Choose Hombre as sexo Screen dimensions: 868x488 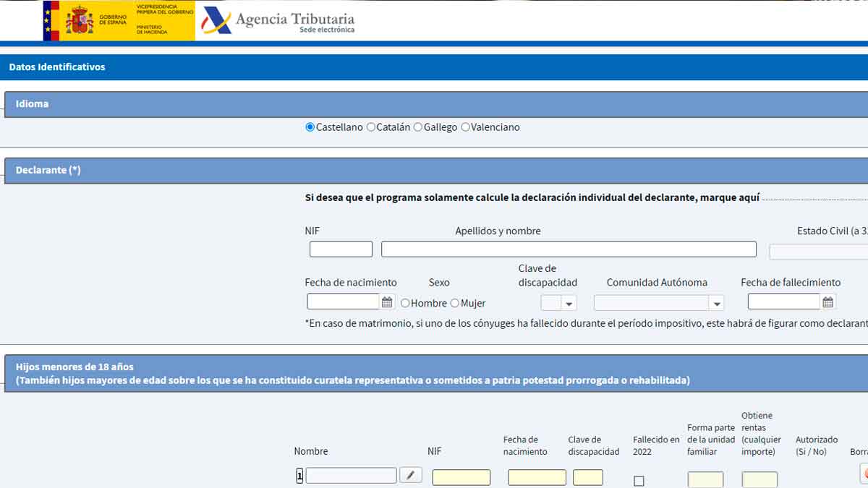coord(405,303)
